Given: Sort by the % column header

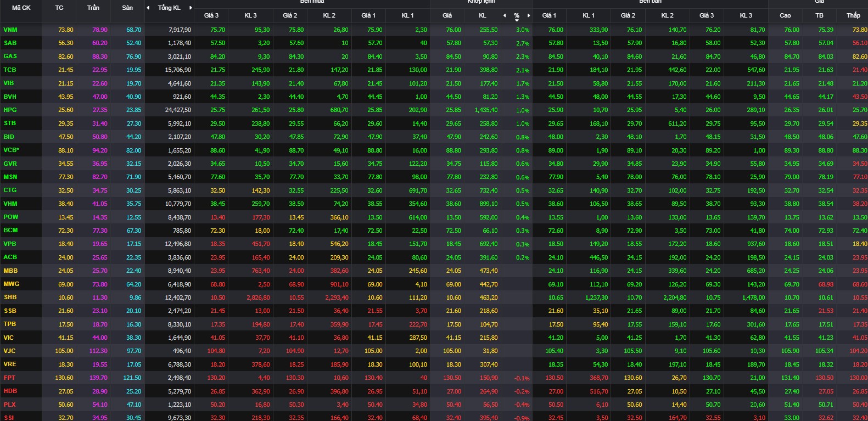Looking at the screenshot, I should point(517,15).
